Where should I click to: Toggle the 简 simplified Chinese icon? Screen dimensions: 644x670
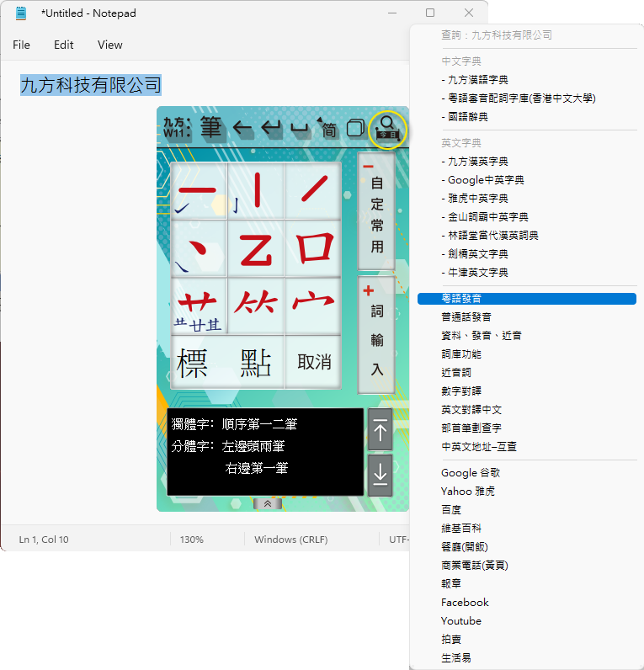(x=327, y=128)
